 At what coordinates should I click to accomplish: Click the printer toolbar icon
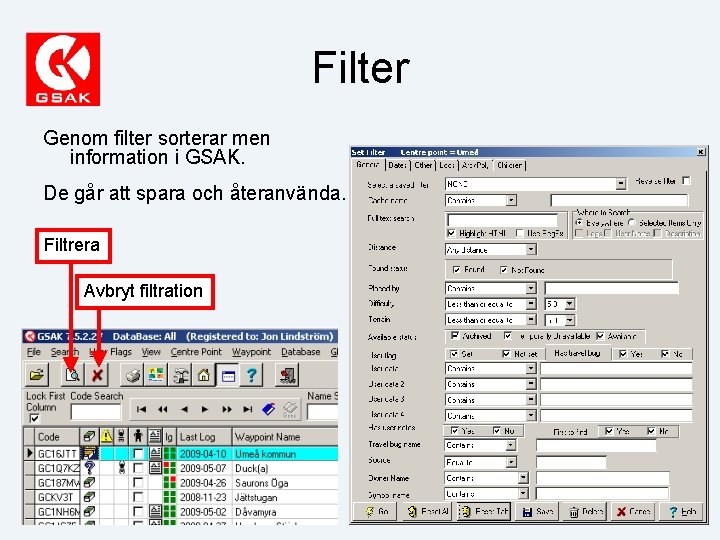pos(132,375)
